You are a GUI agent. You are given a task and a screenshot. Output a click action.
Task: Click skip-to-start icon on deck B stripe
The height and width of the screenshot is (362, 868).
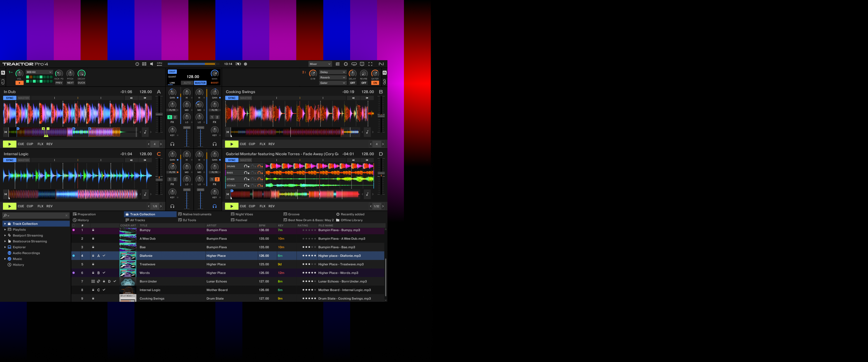tap(227, 132)
